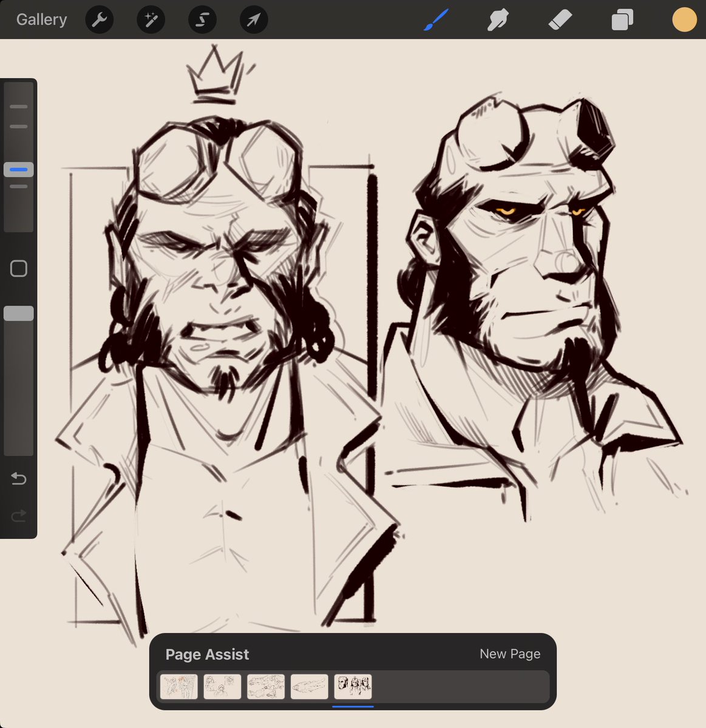Select the Eraser tool
706x728 pixels.
(560, 19)
